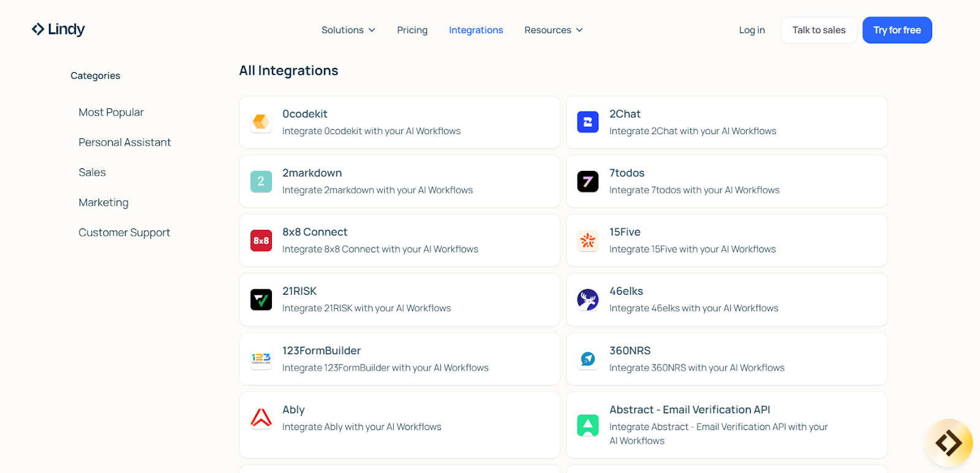Open the floating Lindy chat widget
980x473 pixels.
tap(949, 442)
